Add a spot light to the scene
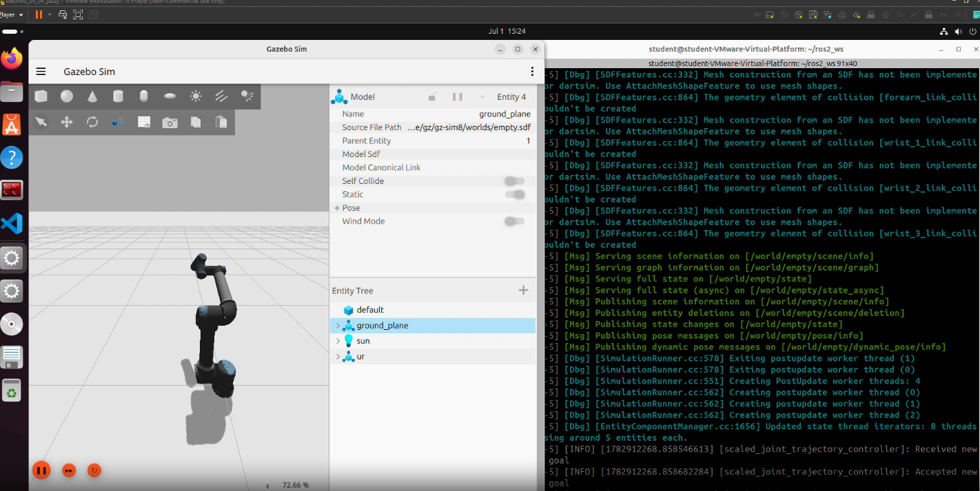980x491 pixels. [247, 96]
